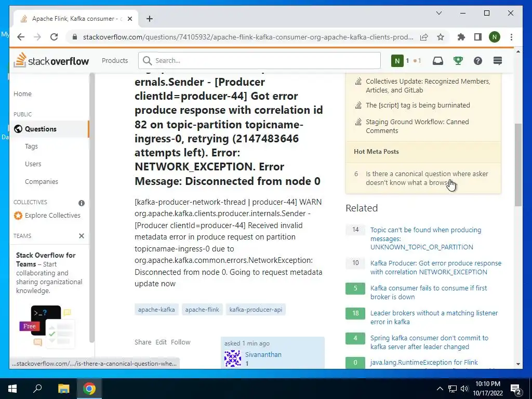Open Windows taskbar search
This screenshot has height=399, width=532.
click(x=37, y=389)
